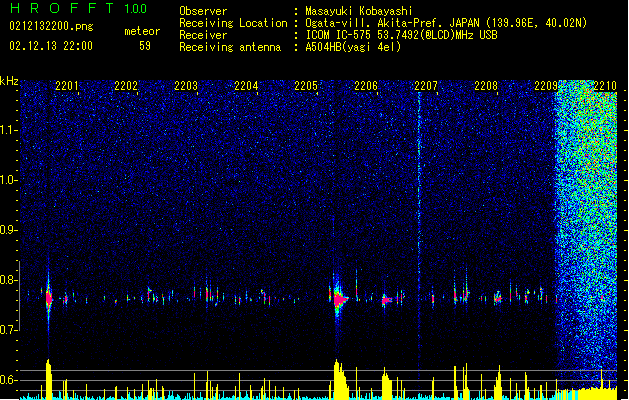The height and width of the screenshot is (400, 629).
Task: Click the 0.8 kHz axis label
Action: pos(8,280)
